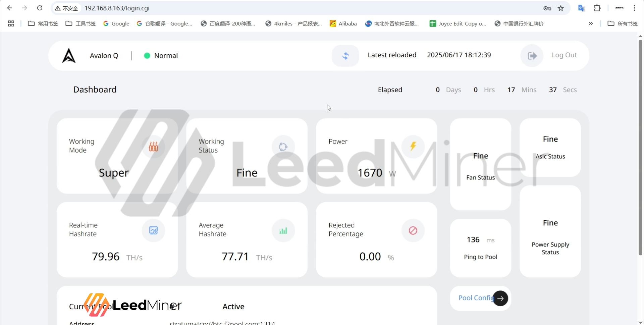644x325 pixels.
Task: Reload the page with the refresh icon
Action: point(40,8)
